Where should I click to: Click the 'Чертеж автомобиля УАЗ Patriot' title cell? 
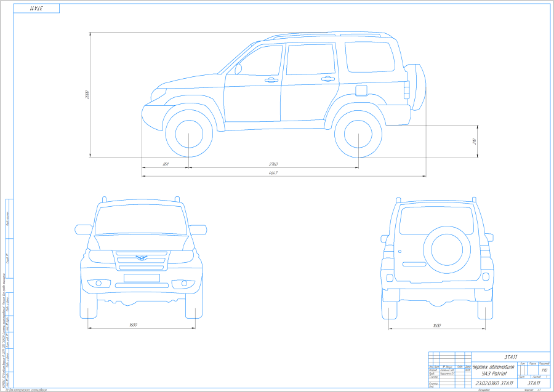point(492,370)
